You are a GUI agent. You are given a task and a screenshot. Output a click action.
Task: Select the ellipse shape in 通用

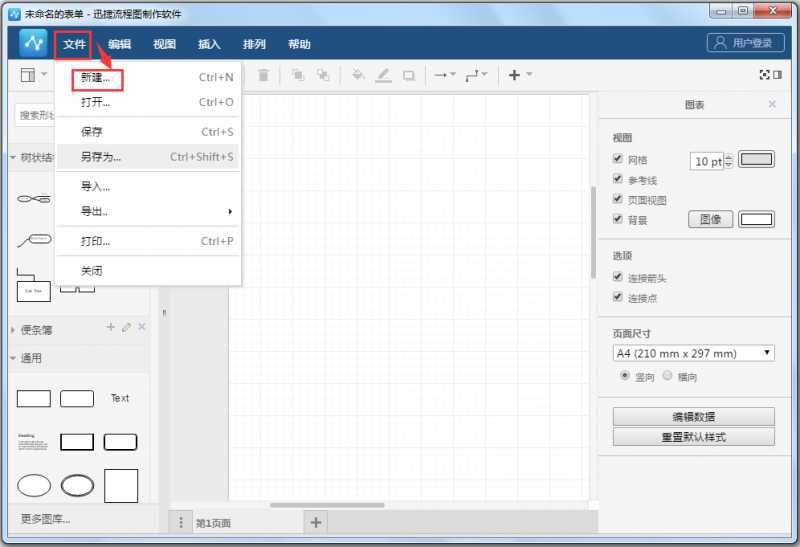pyautogui.click(x=34, y=485)
